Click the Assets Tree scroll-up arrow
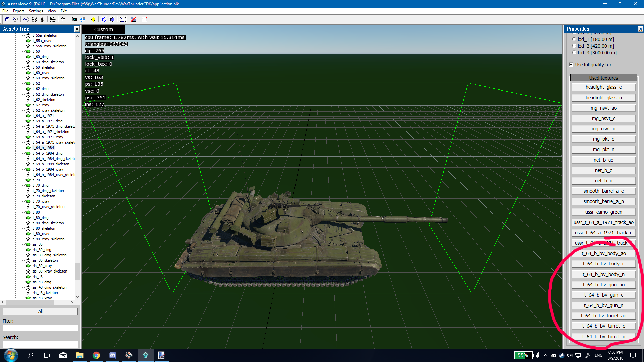This screenshot has height=362, width=644. coord(77,36)
